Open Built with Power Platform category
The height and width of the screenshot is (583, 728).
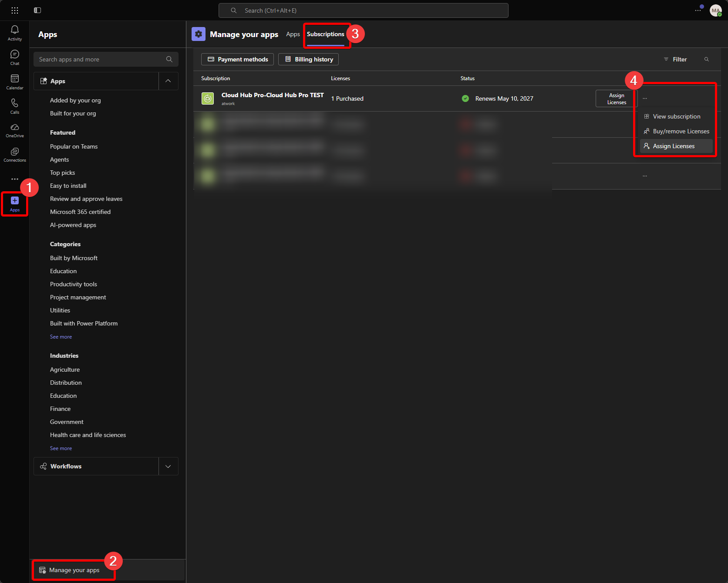pyautogui.click(x=84, y=323)
